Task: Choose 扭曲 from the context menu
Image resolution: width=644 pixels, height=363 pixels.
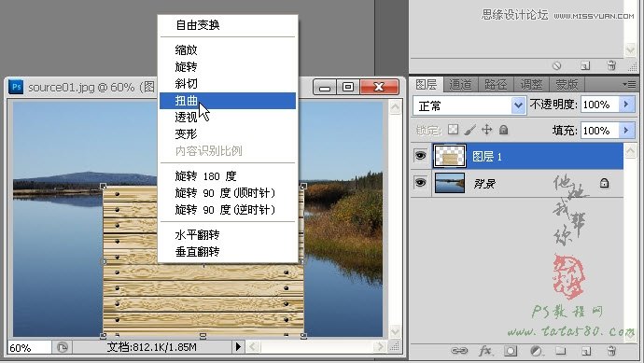Action: pos(228,101)
